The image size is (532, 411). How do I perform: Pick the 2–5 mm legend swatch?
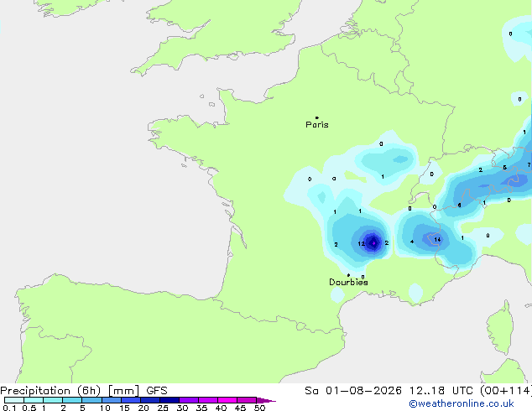coord(72,400)
